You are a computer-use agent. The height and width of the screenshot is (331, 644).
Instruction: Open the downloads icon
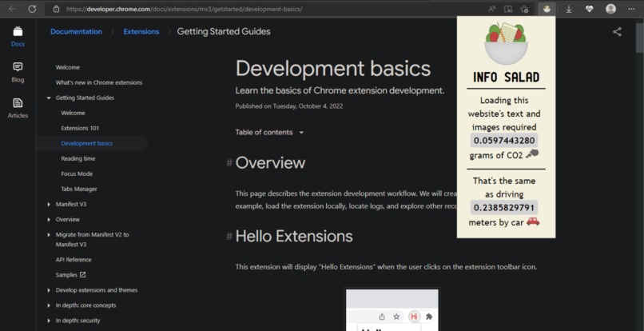pos(569,9)
